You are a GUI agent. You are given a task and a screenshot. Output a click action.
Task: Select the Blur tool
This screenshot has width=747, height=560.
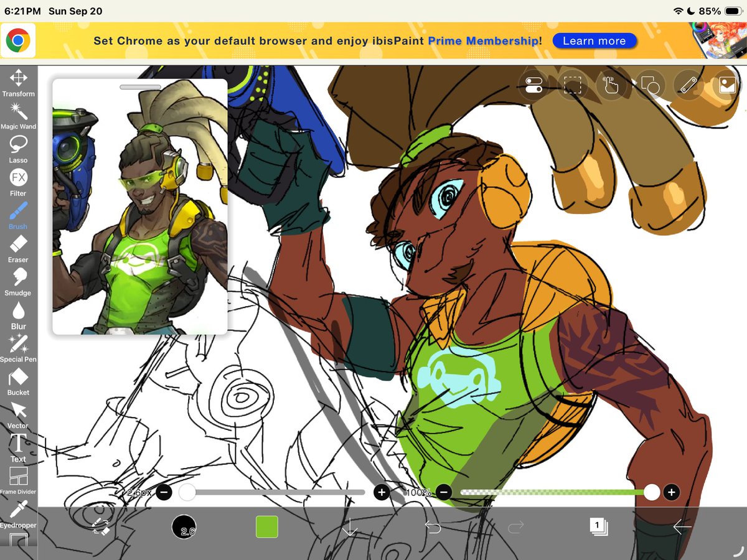click(18, 315)
